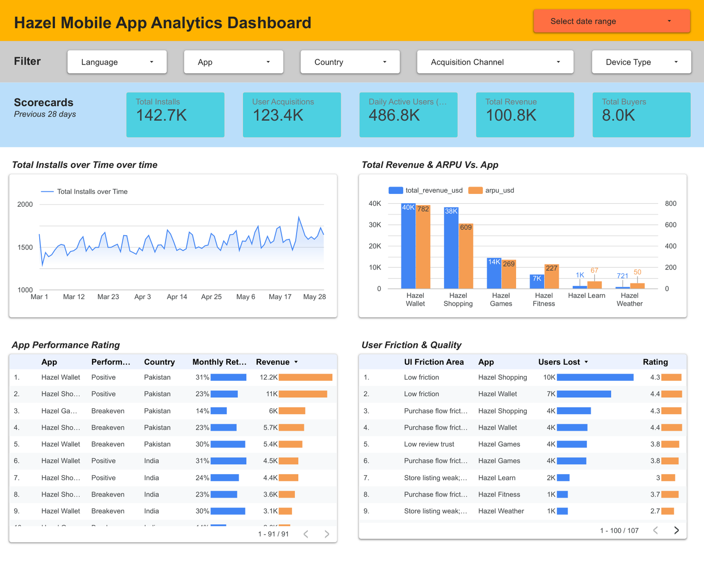The height and width of the screenshot is (588, 704).
Task: Click Hazel Weather in User Friction table
Action: [x=501, y=511]
